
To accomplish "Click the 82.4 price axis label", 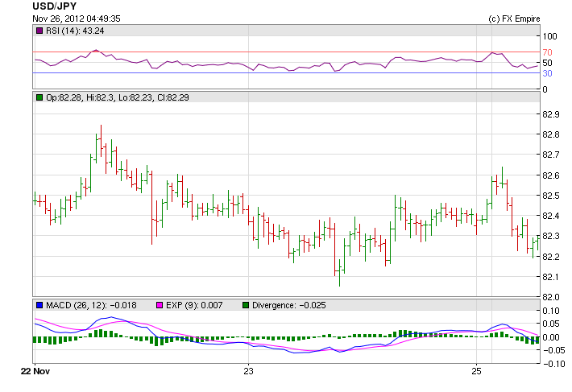I will click(x=551, y=216).
